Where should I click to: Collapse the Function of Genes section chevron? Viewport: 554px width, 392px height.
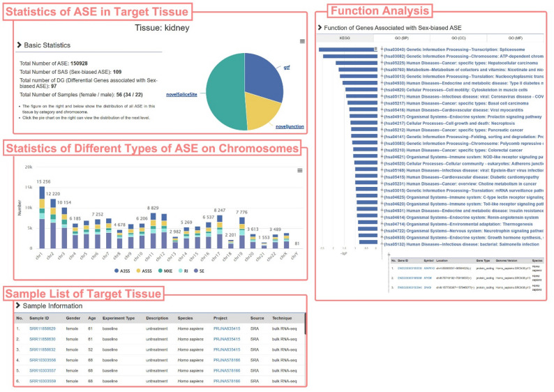[320, 27]
